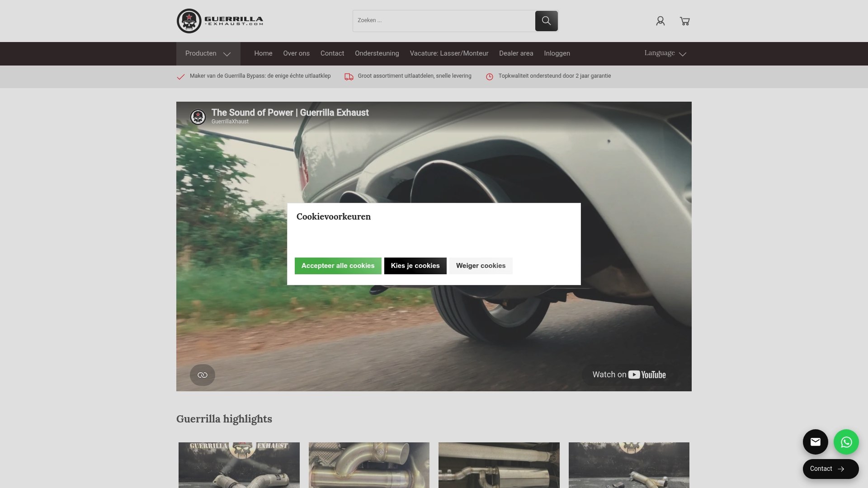Expand the Producten dropdown menu
The width and height of the screenshot is (868, 488).
click(x=208, y=54)
